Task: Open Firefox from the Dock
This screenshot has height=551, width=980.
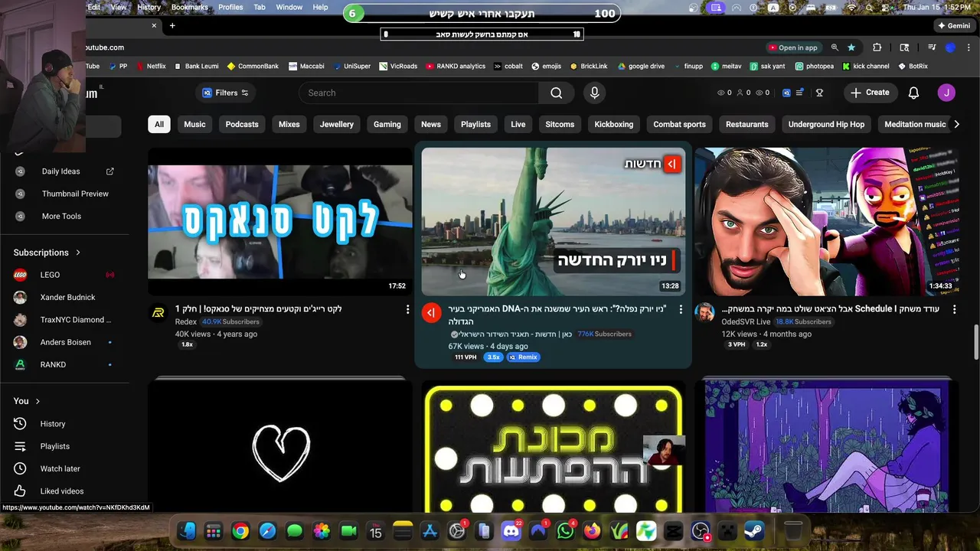Action: pos(593,530)
